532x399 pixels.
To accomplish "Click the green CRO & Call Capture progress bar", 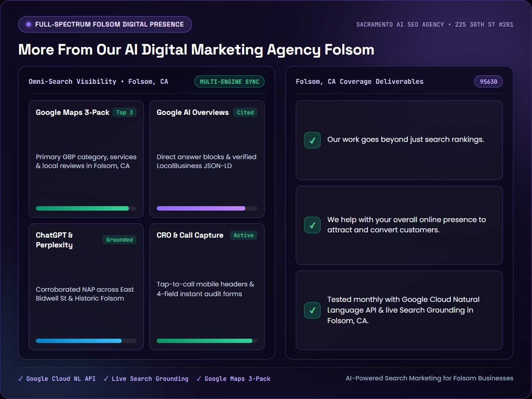I will coord(207,341).
